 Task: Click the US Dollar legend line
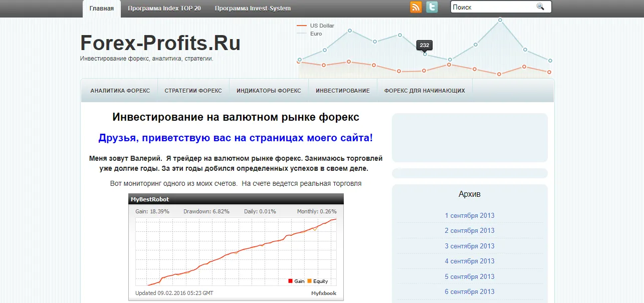click(x=302, y=26)
